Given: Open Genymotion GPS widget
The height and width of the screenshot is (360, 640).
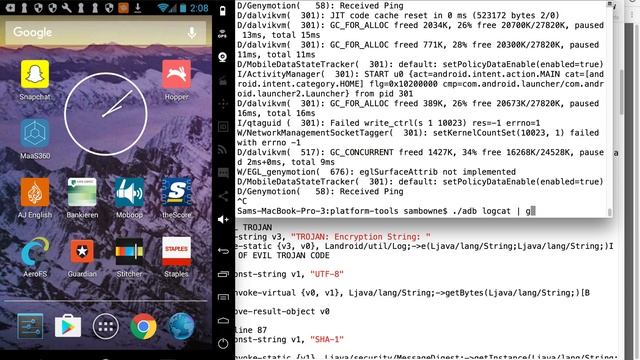Looking at the screenshot, I should tap(223, 34).
